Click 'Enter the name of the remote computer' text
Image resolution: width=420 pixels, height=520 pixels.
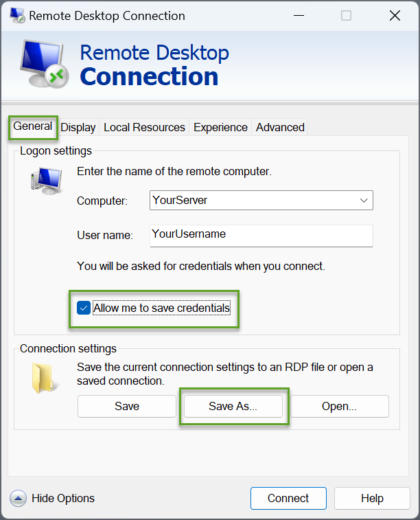click(x=174, y=172)
